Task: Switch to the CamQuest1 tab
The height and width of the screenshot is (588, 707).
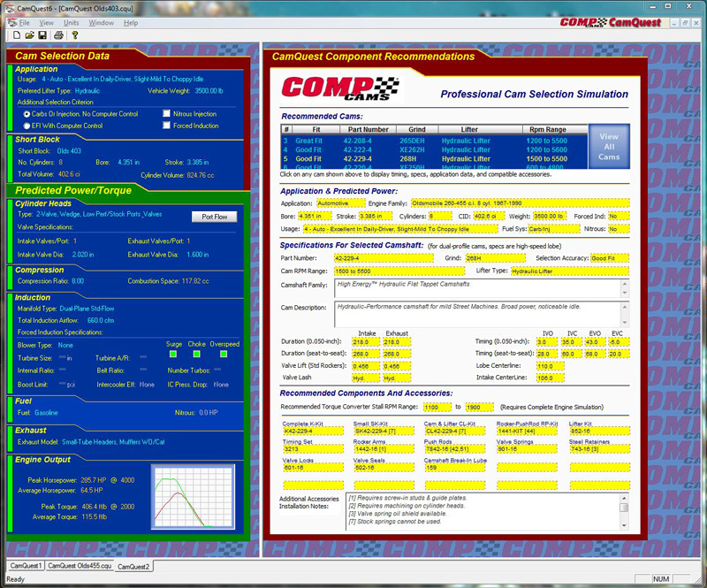Action: 26,566
